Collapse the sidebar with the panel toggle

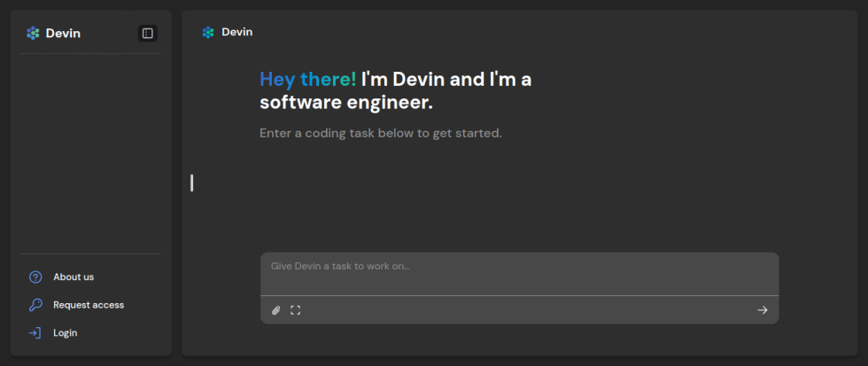[147, 33]
